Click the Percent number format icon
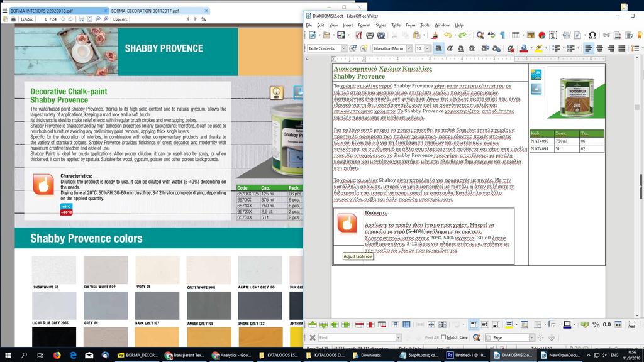The width and height of the screenshot is (644, 362). pos(596,325)
